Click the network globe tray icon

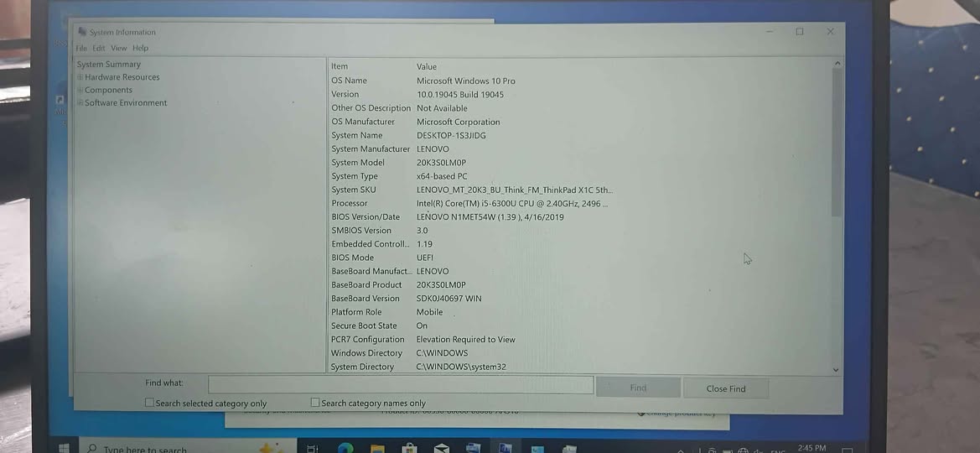pyautogui.click(x=743, y=450)
